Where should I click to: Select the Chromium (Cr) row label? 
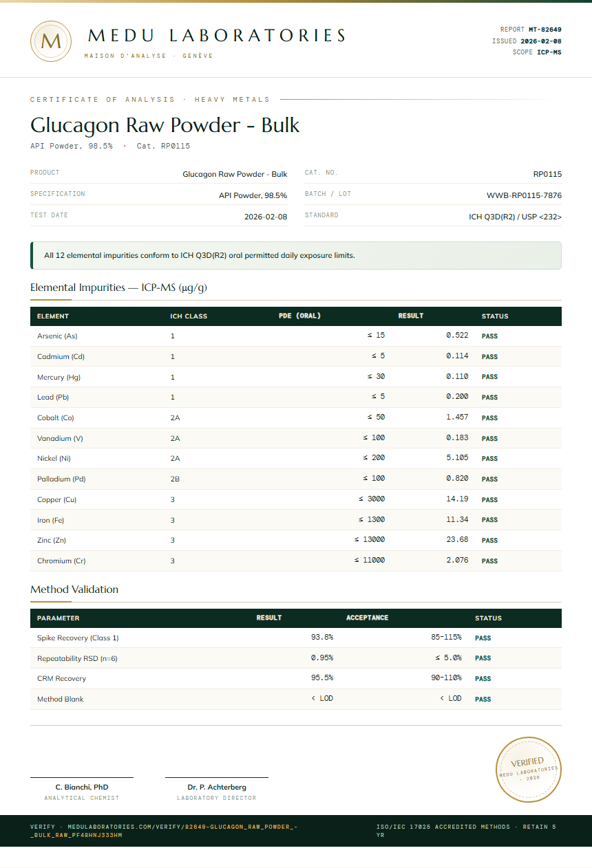61,561
